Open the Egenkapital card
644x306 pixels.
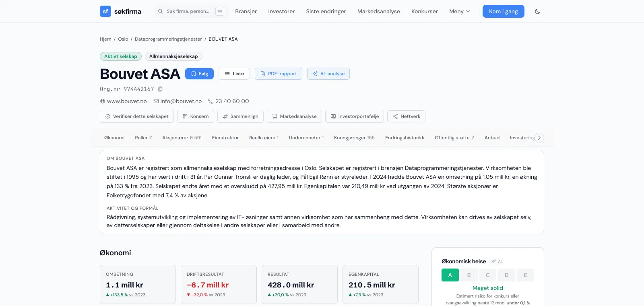pos(380,284)
